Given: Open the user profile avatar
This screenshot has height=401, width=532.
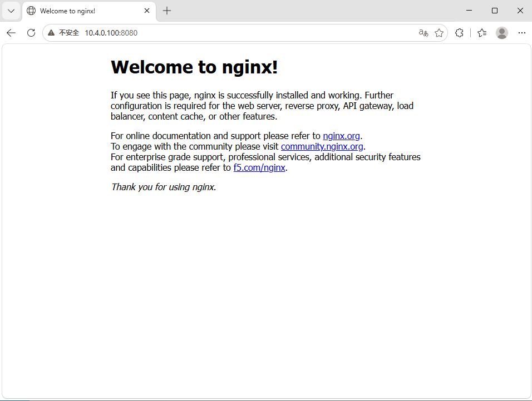Looking at the screenshot, I should (502, 33).
